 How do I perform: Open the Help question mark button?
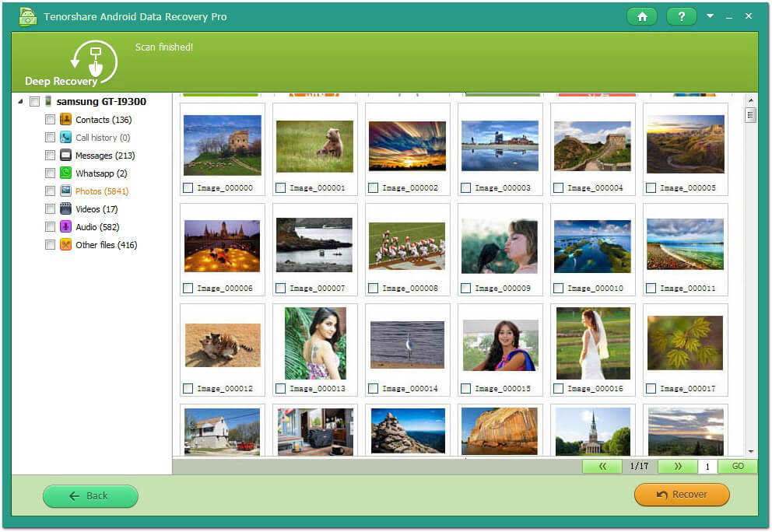[x=682, y=17]
